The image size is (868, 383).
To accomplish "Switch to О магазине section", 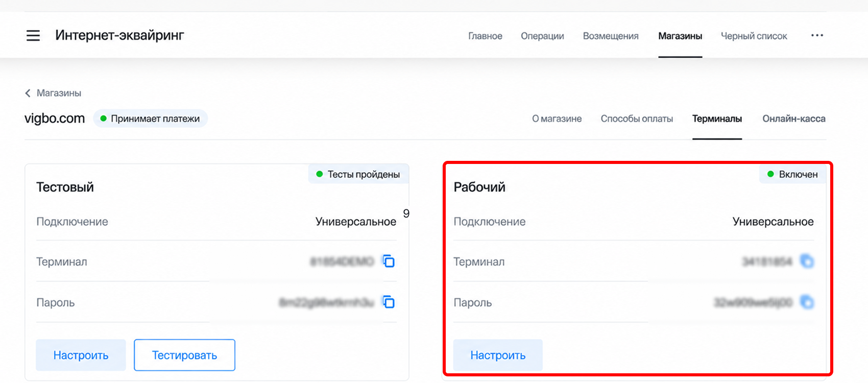I will tap(557, 118).
